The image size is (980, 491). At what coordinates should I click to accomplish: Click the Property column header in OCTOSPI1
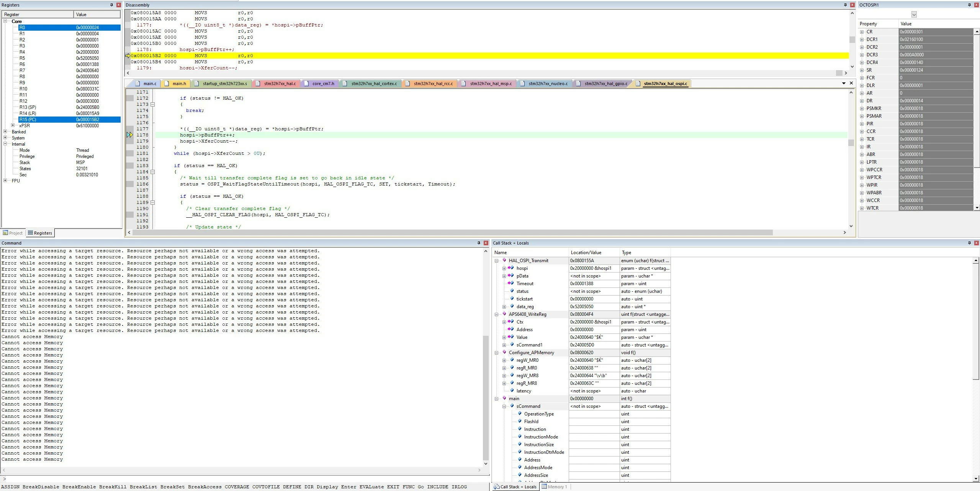(878, 24)
